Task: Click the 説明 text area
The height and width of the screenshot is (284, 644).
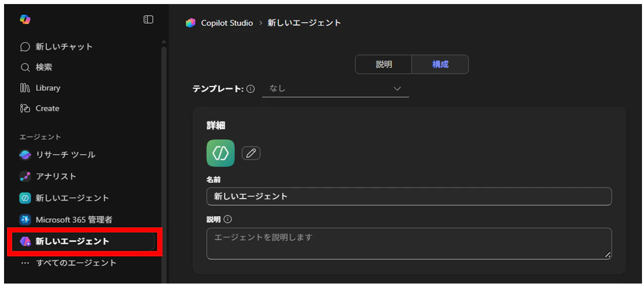Action: pyautogui.click(x=409, y=244)
